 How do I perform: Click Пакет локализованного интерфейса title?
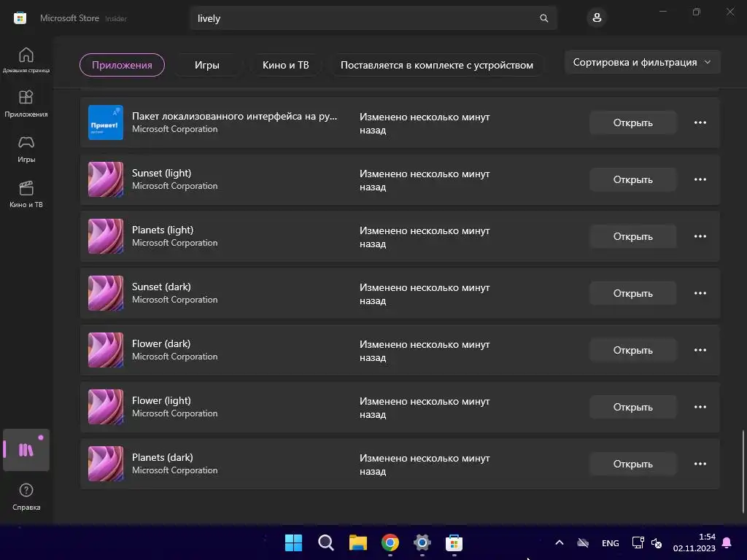point(234,116)
